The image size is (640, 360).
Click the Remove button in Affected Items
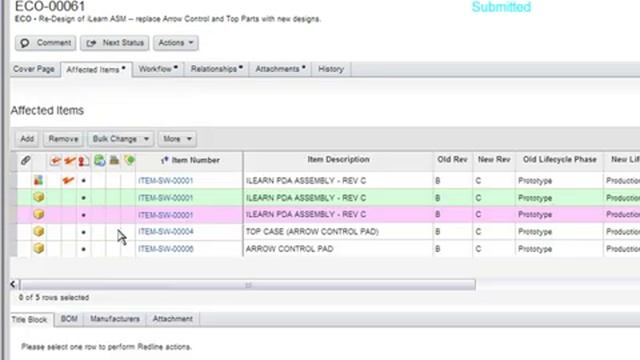[63, 139]
